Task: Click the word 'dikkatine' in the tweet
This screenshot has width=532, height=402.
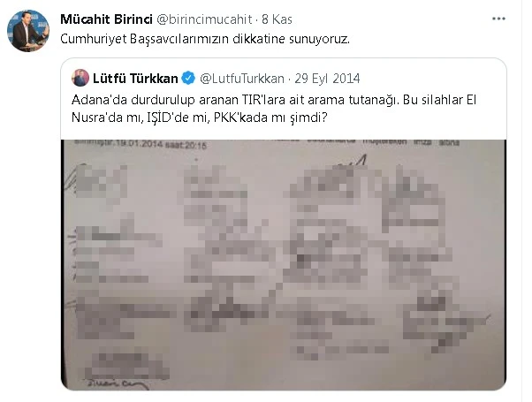Action: 259,39
